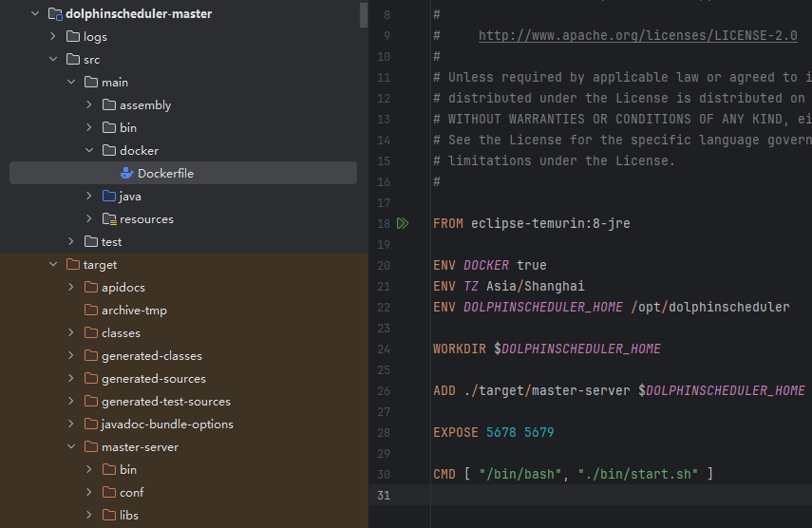The width and height of the screenshot is (812, 528).
Task: Expand the resources folder
Action: [x=89, y=218]
